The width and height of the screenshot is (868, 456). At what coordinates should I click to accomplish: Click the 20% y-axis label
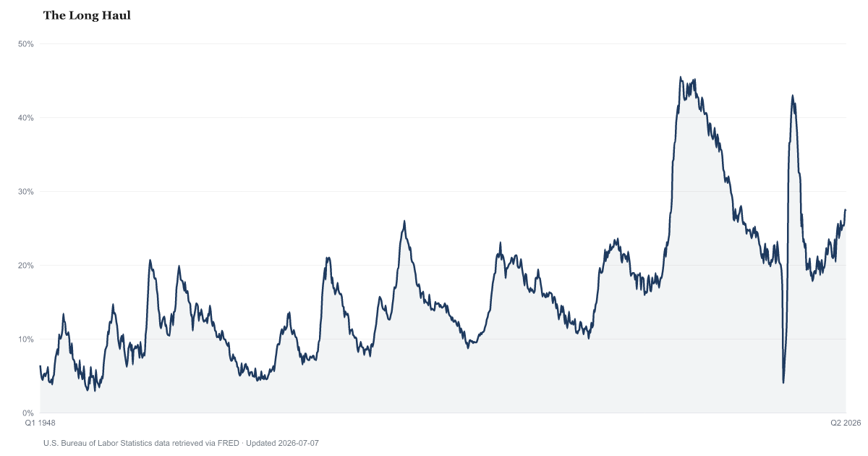click(26, 266)
